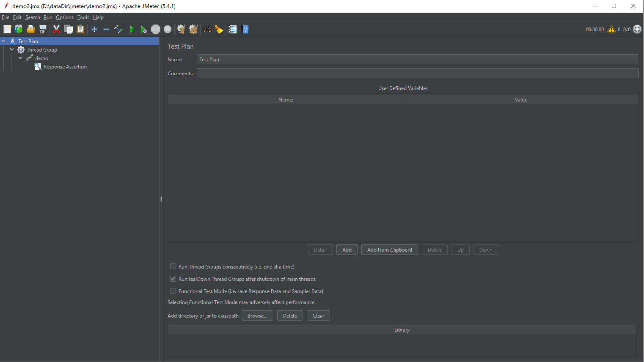The image size is (644, 362).
Task: Click the Save floppy disk icon
Action: click(43, 29)
